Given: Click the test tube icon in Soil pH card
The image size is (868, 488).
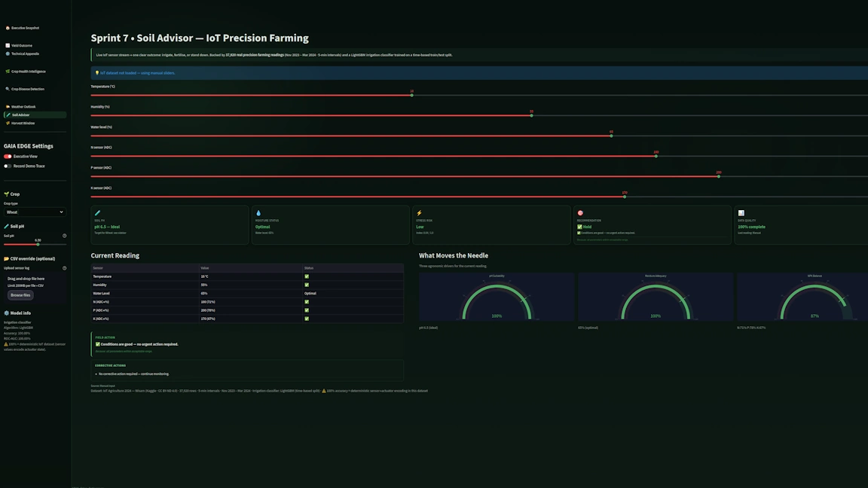Looking at the screenshot, I should [97, 213].
